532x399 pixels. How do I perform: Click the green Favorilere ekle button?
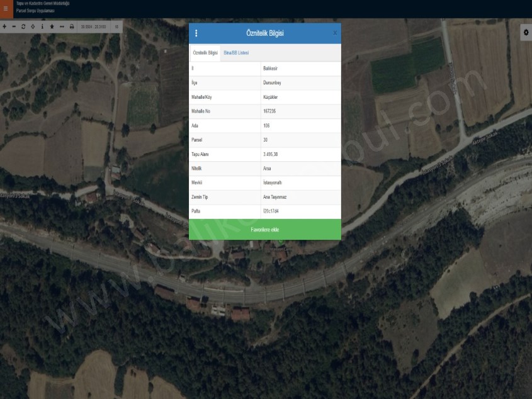point(265,230)
